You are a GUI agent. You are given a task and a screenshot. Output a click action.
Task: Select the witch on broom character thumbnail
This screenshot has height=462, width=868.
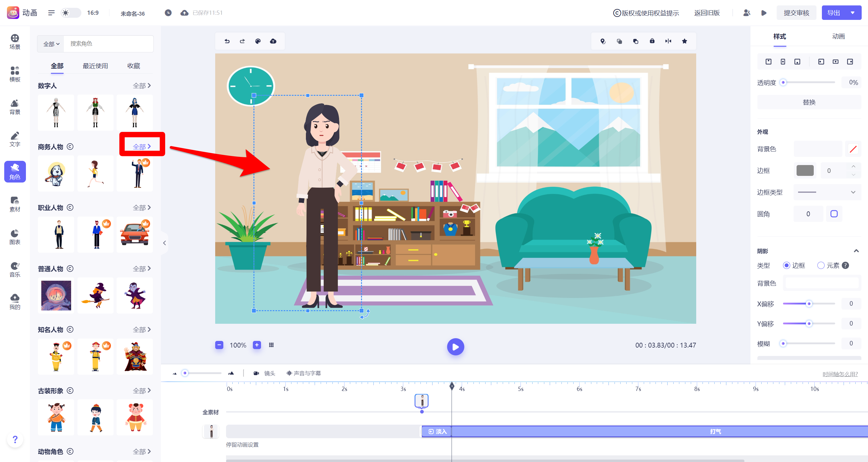95,296
